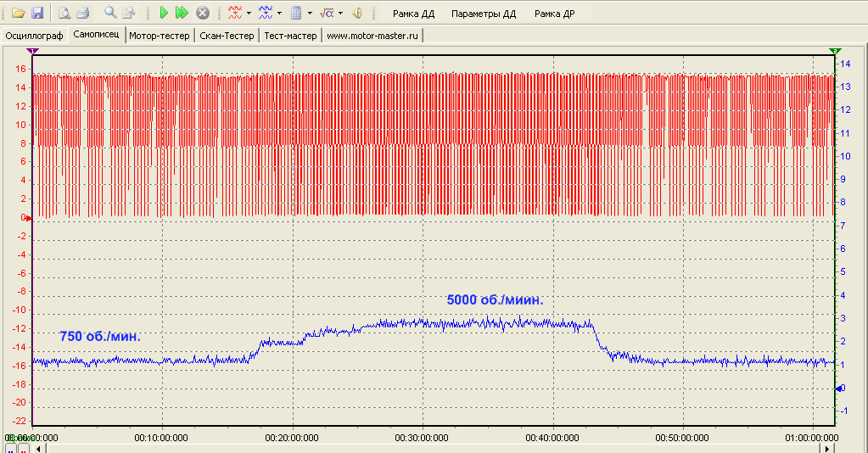Click the printer icon
The height and width of the screenshot is (453, 868).
pos(82,13)
